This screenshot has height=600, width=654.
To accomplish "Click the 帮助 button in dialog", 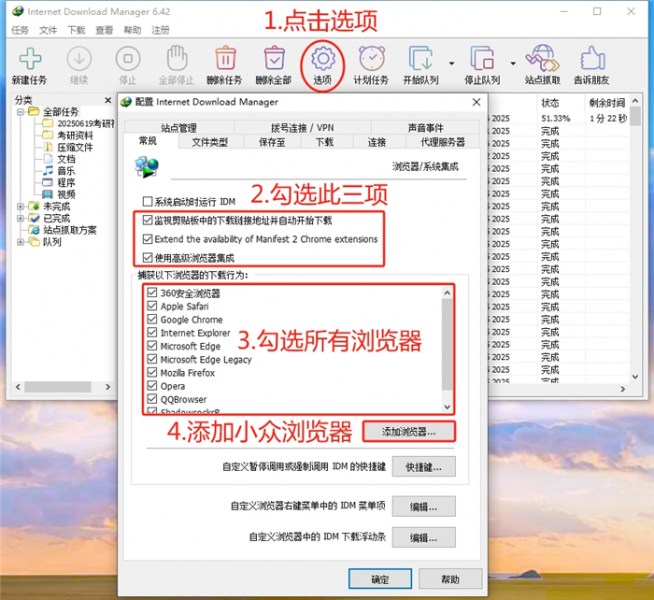I will (450, 579).
